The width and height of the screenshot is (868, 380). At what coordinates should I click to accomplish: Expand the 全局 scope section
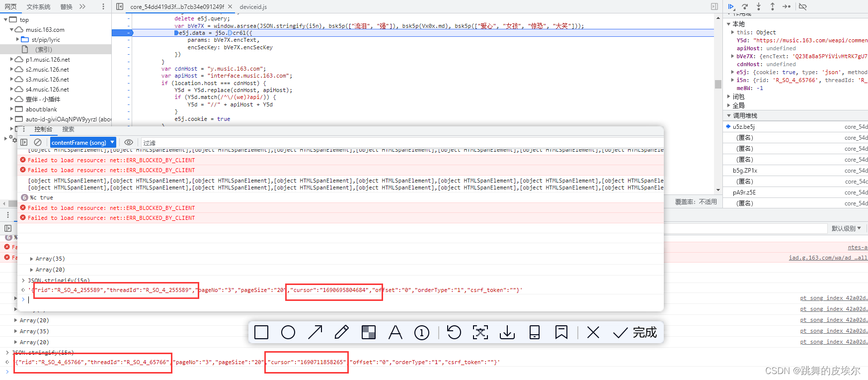(x=729, y=105)
